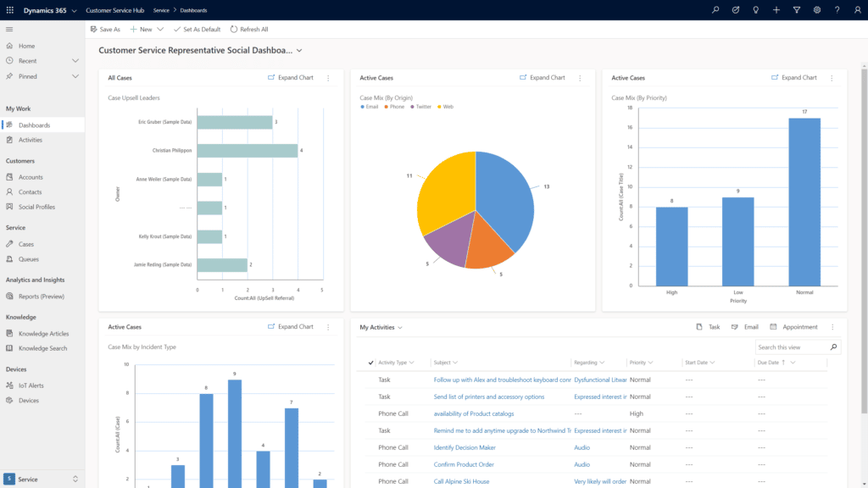Open more options for Incident Type chart
This screenshot has height=488, width=868.
[x=328, y=327]
